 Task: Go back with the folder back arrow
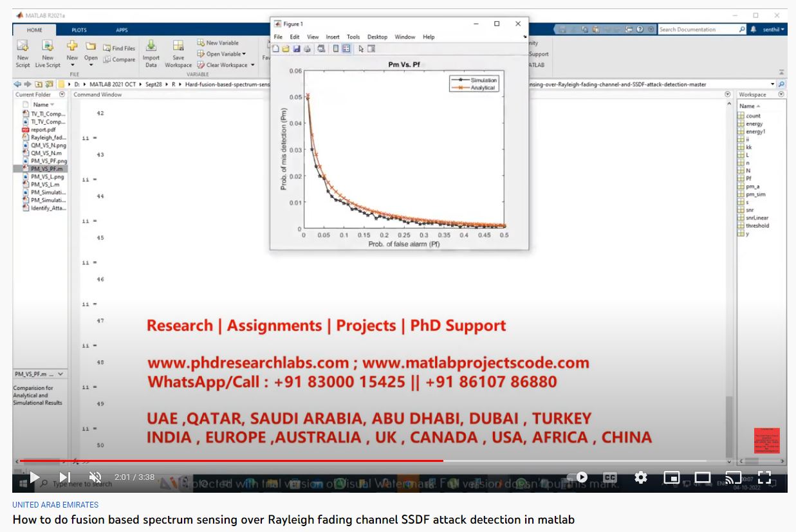point(17,84)
